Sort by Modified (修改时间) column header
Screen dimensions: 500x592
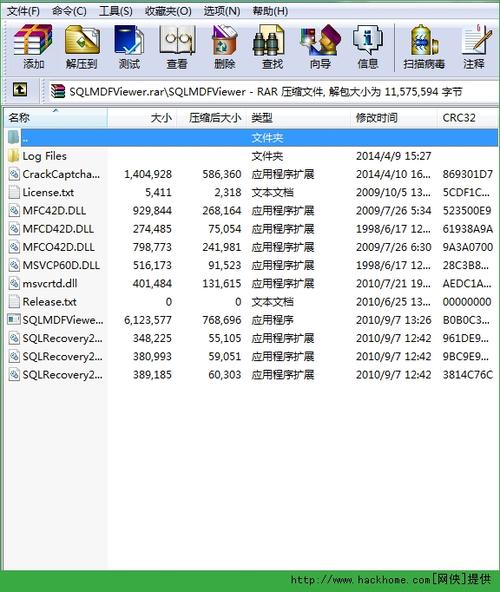point(395,118)
